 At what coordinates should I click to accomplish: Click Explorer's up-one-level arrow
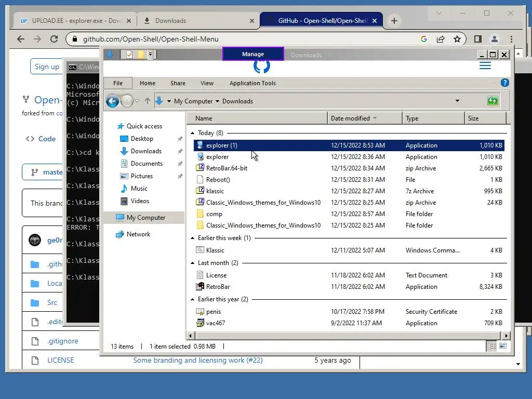pos(147,101)
